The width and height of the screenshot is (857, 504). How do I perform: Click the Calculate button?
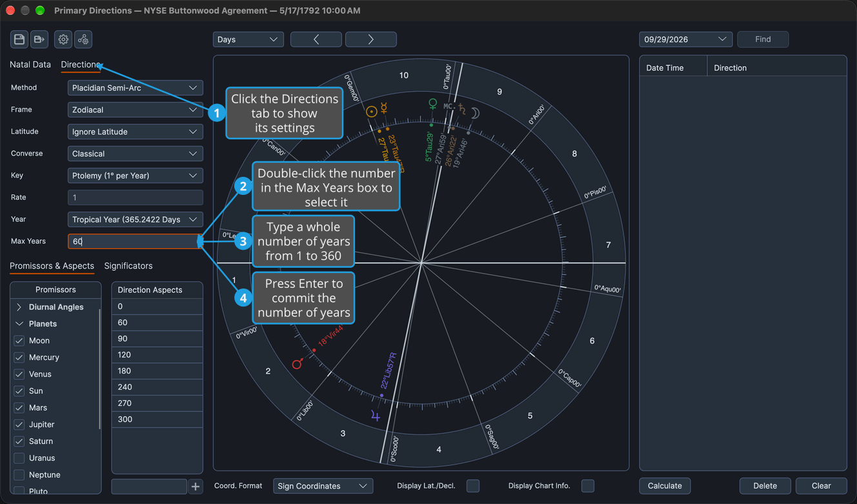coord(665,486)
